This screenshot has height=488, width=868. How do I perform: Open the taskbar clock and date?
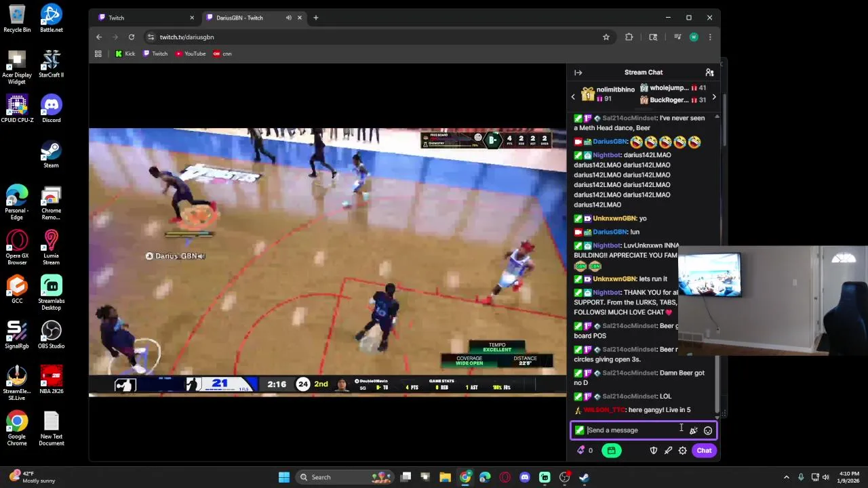(x=850, y=477)
